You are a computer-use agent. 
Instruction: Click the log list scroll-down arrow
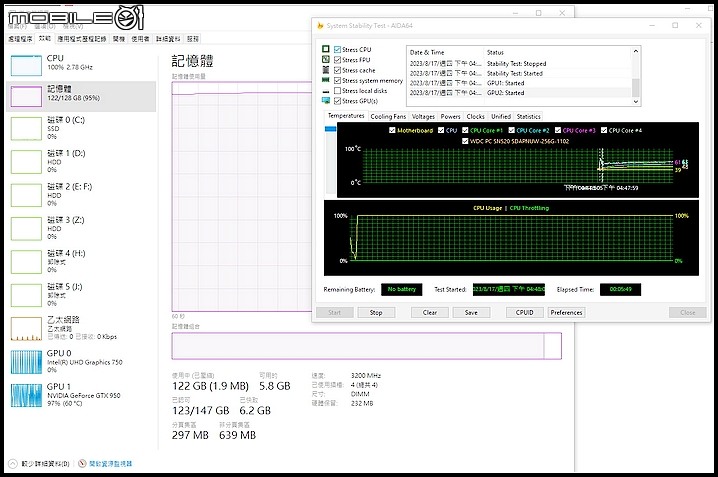pos(636,102)
